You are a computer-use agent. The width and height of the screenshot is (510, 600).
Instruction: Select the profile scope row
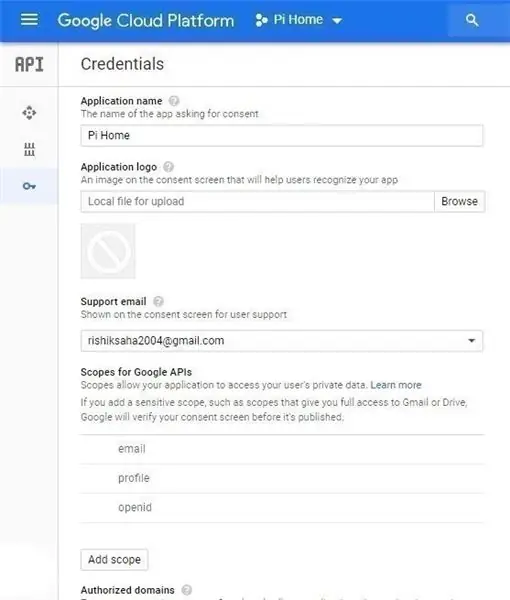282,479
